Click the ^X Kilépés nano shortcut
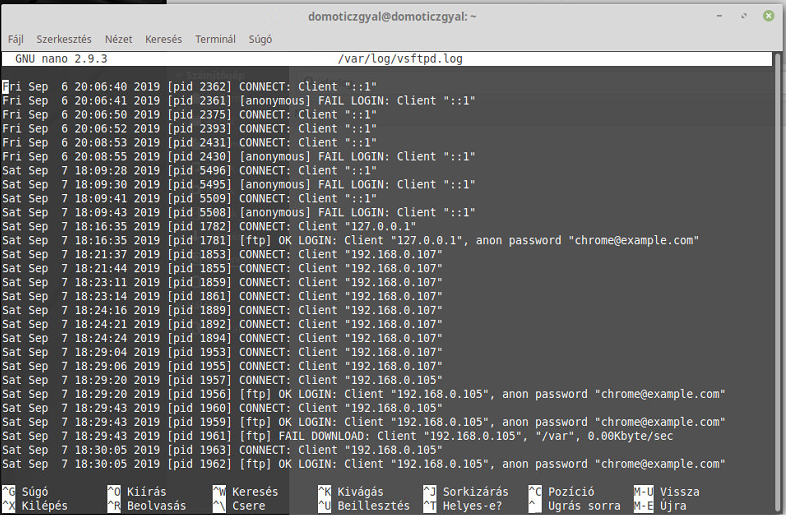The width and height of the screenshot is (786, 515). (35, 506)
